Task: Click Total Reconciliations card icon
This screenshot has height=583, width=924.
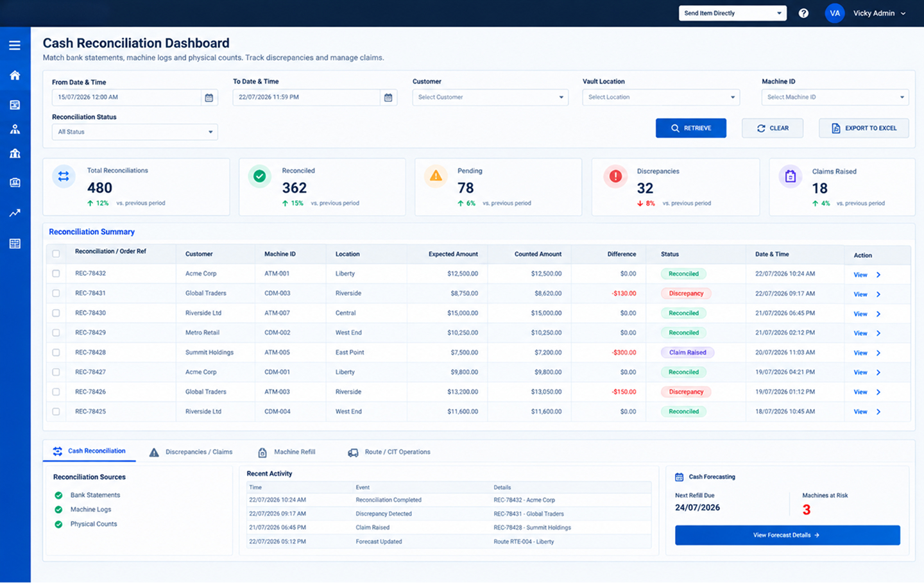Action: pos(64,176)
